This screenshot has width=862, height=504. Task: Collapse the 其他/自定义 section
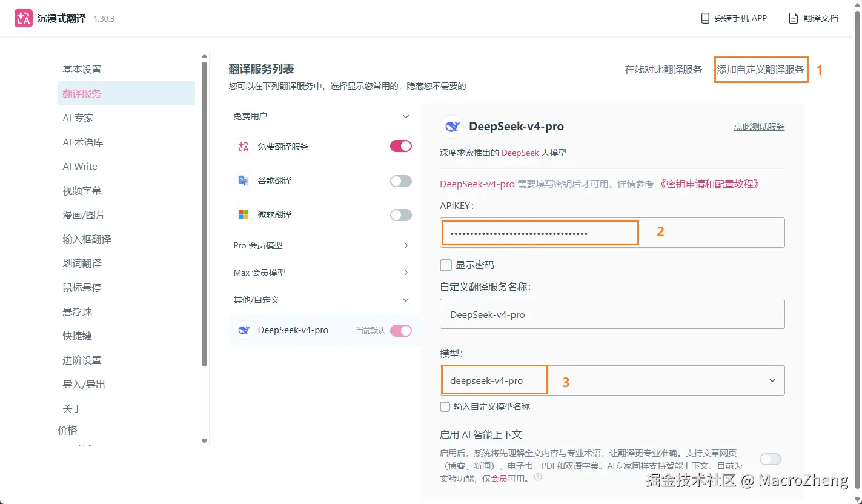[x=406, y=300]
